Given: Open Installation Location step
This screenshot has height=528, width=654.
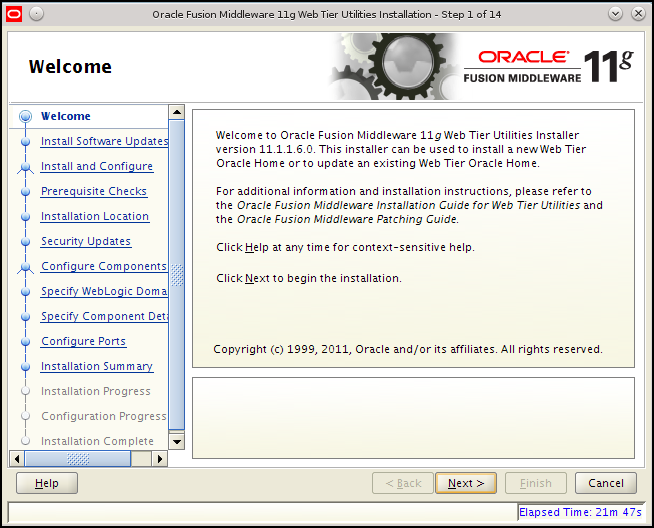Looking at the screenshot, I should [95, 216].
